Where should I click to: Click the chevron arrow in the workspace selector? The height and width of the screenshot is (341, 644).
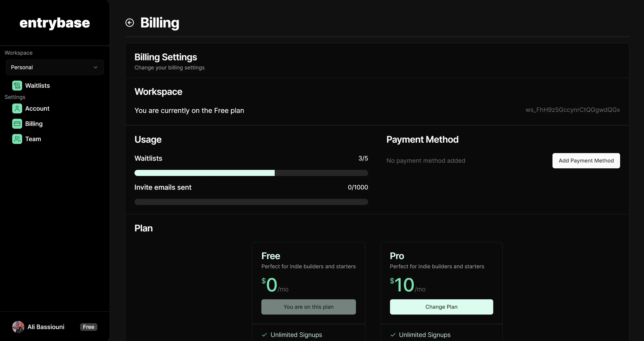pos(96,67)
